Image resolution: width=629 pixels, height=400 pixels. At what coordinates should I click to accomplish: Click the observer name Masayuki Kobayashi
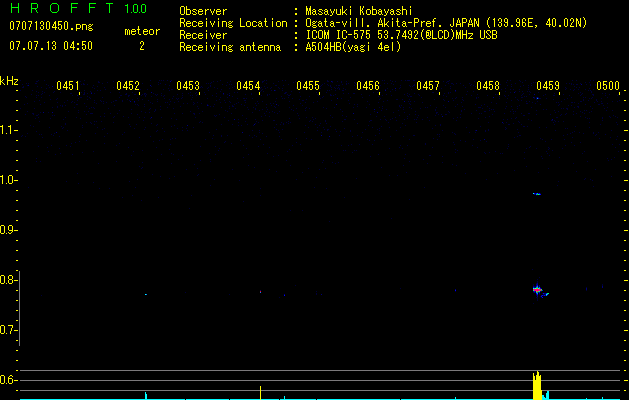point(359,11)
